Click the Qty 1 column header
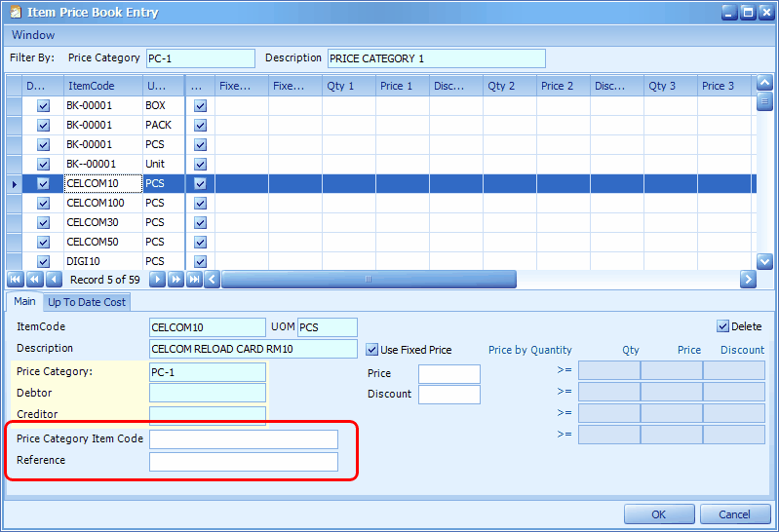This screenshot has height=532, width=779. point(349,86)
